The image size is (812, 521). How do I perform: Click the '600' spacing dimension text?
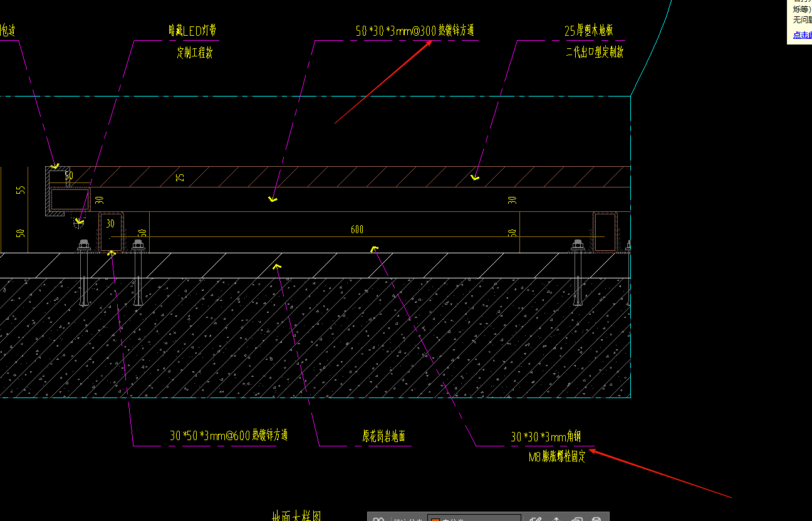[357, 229]
